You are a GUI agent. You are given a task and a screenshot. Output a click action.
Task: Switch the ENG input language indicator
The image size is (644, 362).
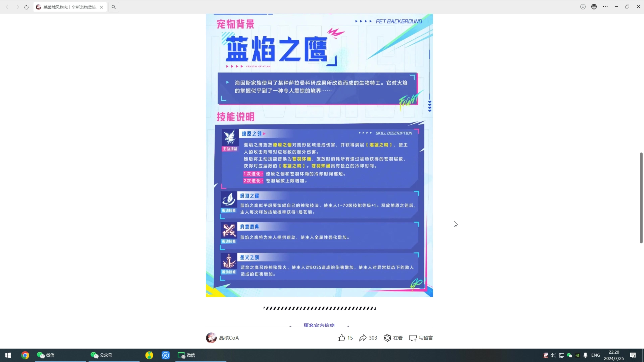pos(596,355)
